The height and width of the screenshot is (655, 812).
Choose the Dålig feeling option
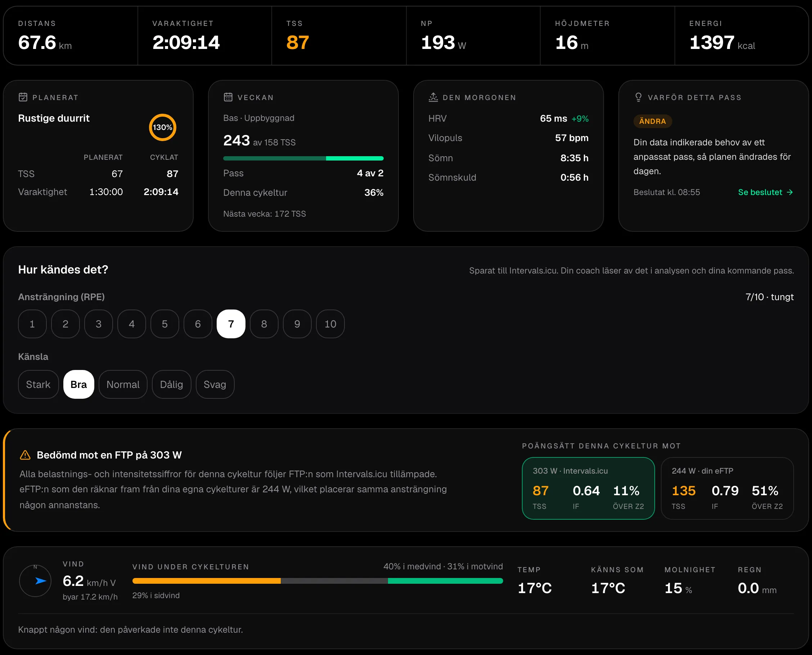pos(172,384)
